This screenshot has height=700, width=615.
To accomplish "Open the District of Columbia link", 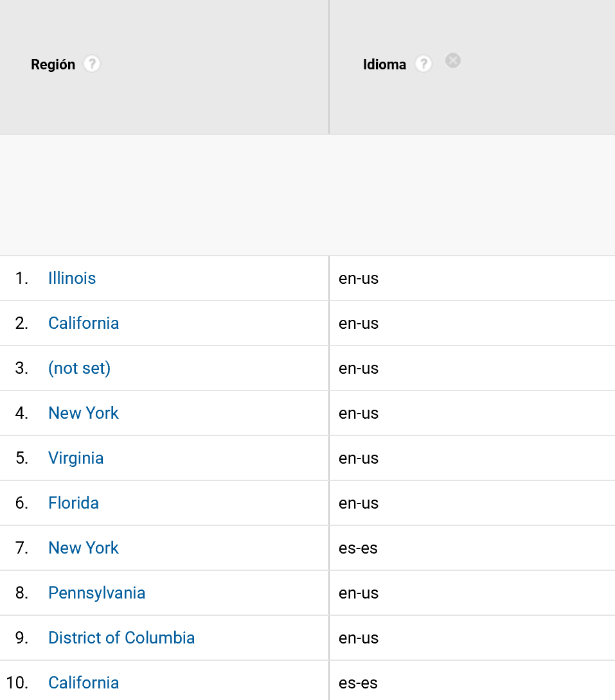I will 121,638.
